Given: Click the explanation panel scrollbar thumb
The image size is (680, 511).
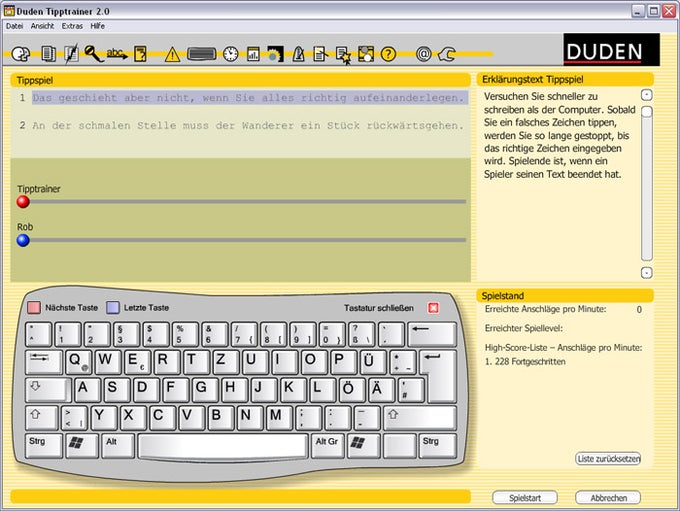Looking at the screenshot, I should pos(647,112).
